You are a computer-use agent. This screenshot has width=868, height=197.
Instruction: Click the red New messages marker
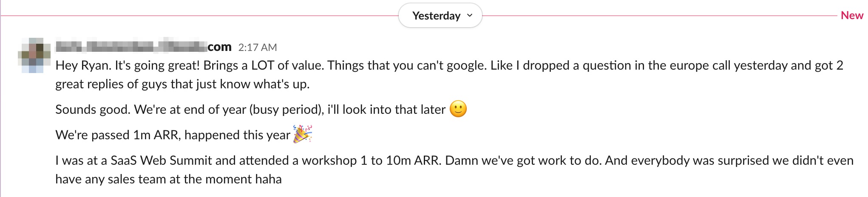click(x=851, y=15)
